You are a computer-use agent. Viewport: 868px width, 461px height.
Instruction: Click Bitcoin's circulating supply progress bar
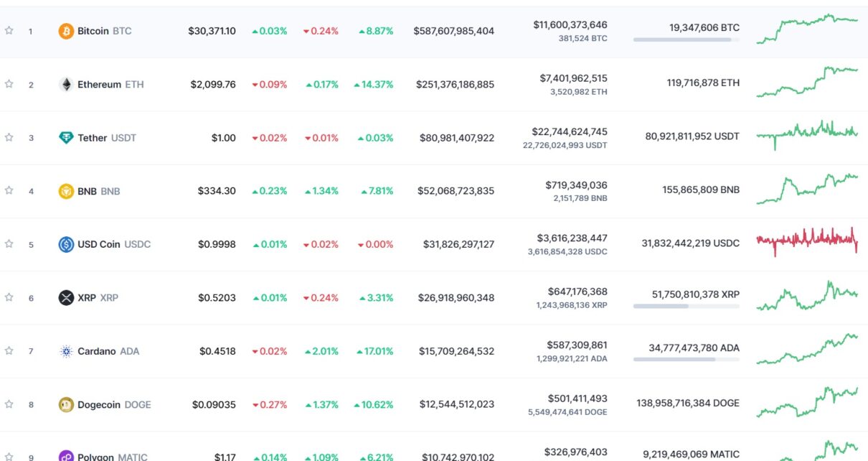(x=686, y=39)
